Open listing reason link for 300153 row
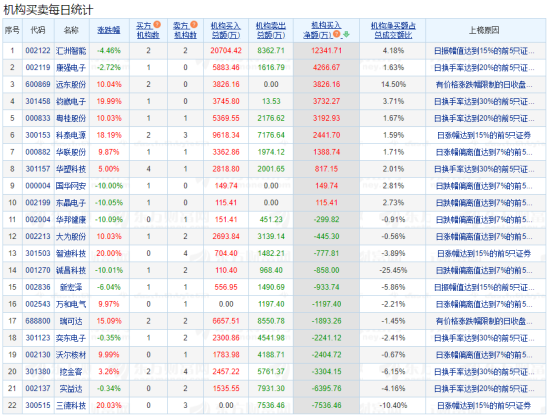This screenshot has height=418, width=550. [484, 135]
